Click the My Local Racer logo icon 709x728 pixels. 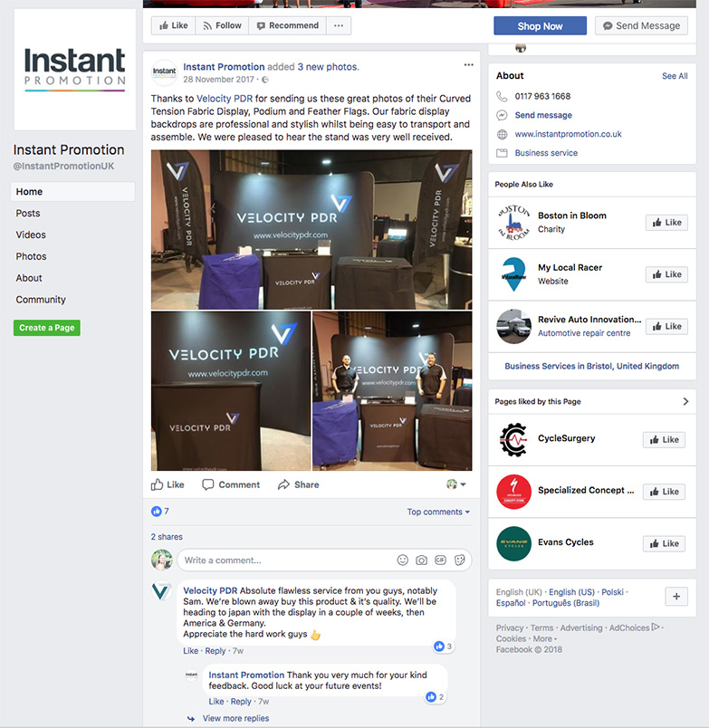pos(513,274)
